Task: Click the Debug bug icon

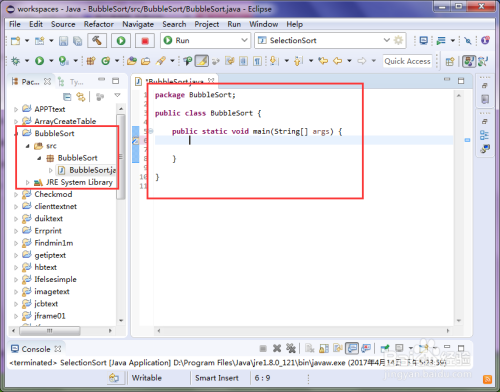Action: coord(15,61)
